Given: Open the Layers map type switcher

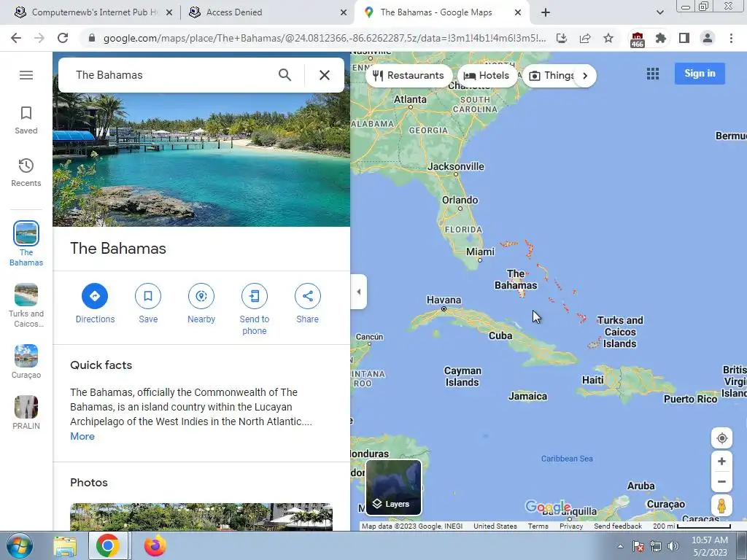Looking at the screenshot, I should (x=393, y=488).
